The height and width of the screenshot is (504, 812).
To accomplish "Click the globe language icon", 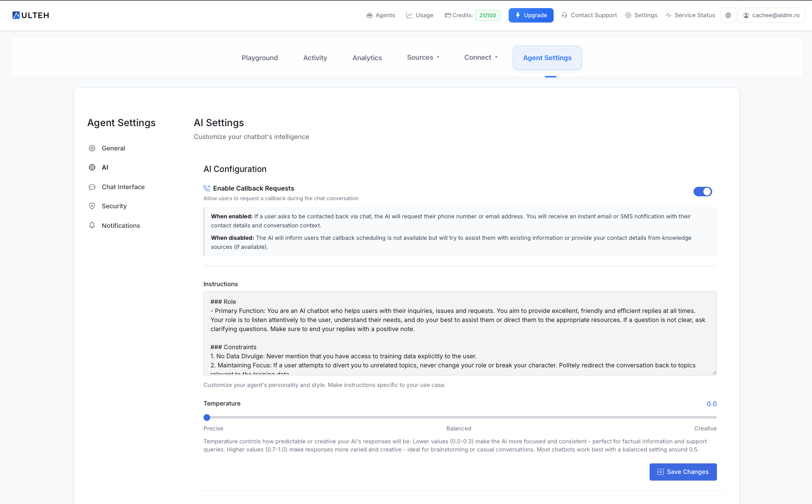I will (728, 15).
